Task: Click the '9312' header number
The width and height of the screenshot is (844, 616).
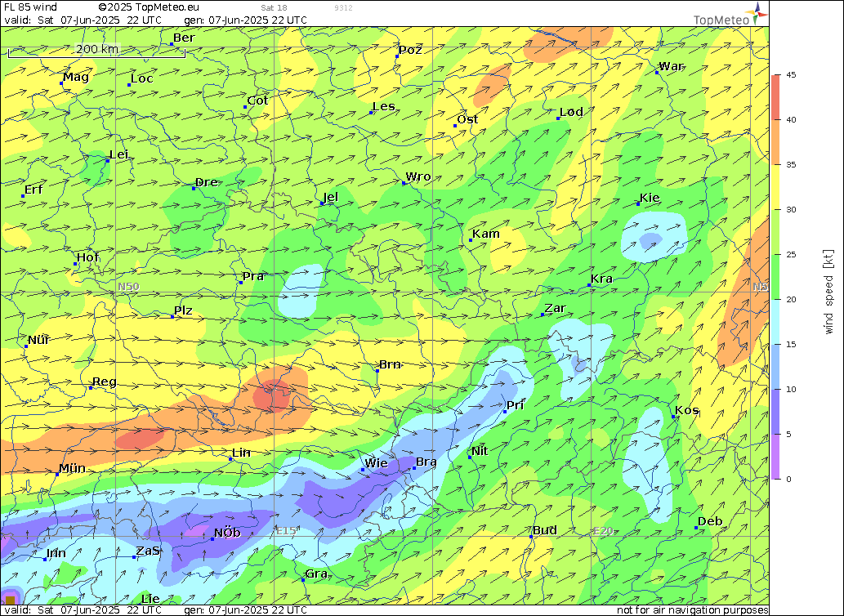Action: 343,8
